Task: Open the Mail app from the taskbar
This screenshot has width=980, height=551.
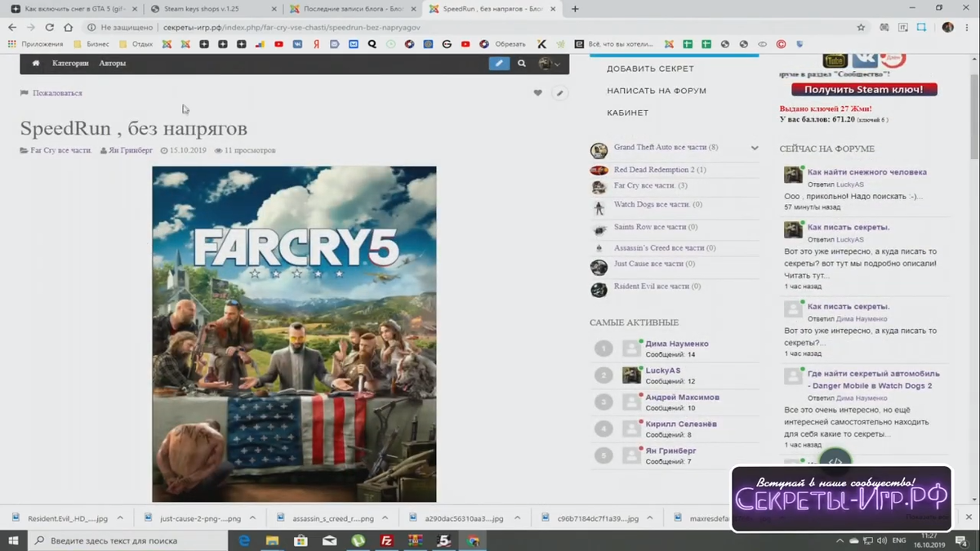Action: (x=329, y=540)
